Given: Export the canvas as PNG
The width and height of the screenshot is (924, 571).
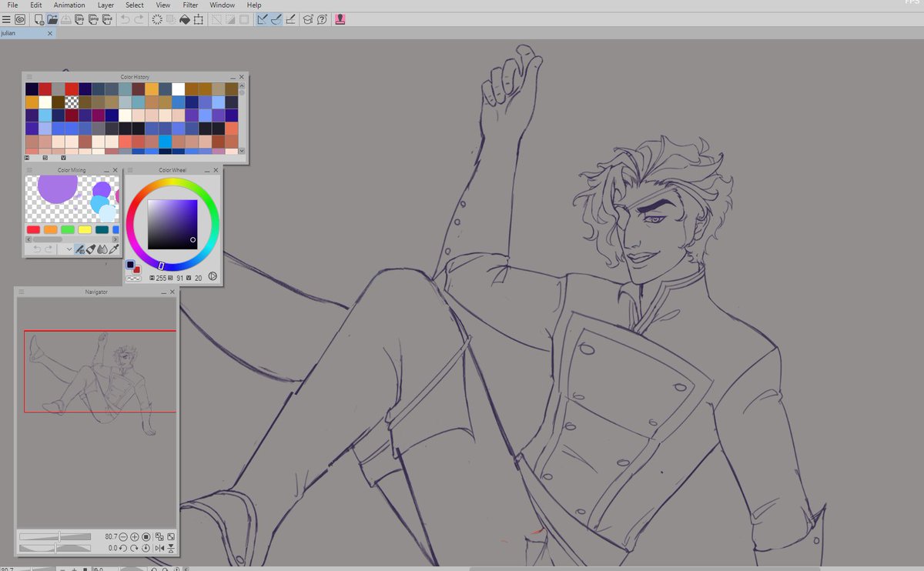Looking at the screenshot, I should click(92, 19).
